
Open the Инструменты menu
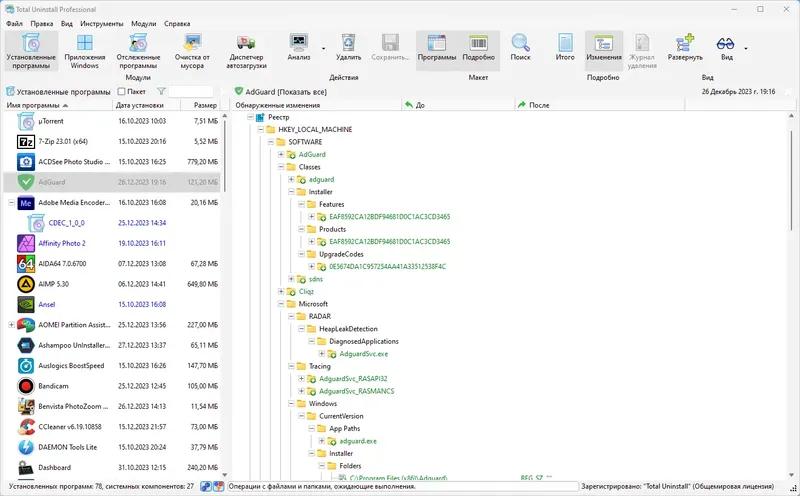[x=102, y=23]
